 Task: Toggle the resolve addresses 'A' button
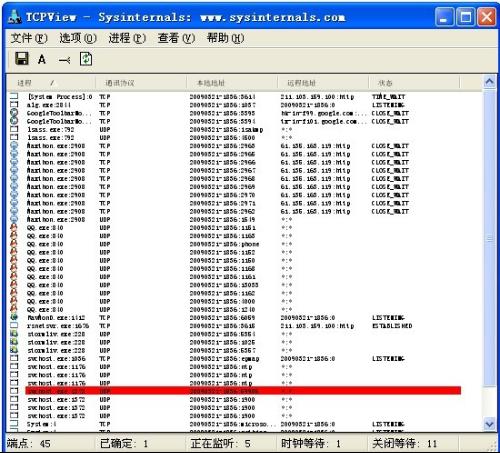[x=42, y=60]
